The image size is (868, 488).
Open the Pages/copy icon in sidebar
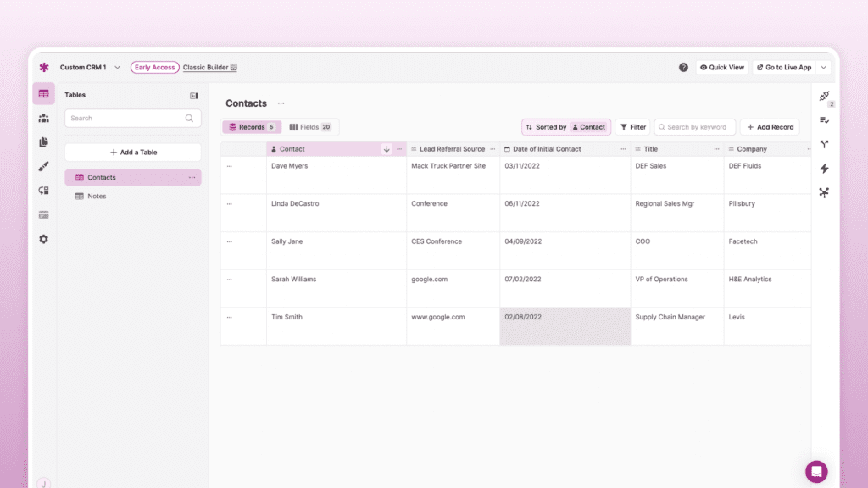tap(43, 141)
